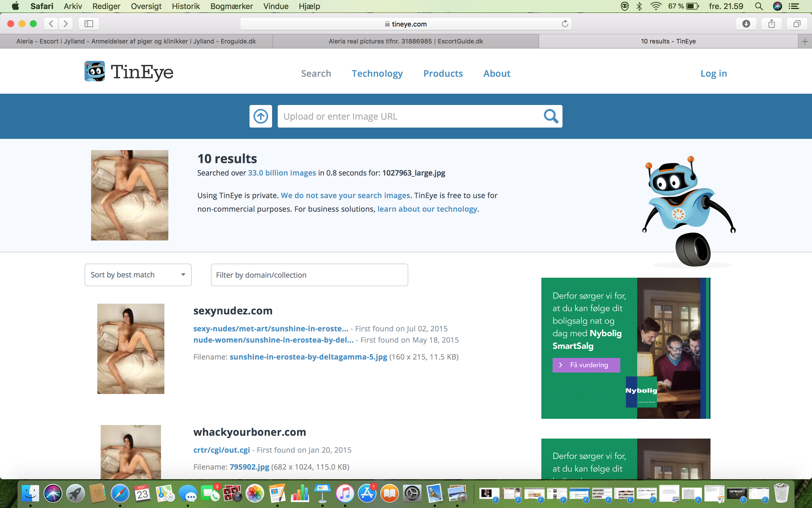
Task: Open Spotlight search in menu bar
Action: 759,6
